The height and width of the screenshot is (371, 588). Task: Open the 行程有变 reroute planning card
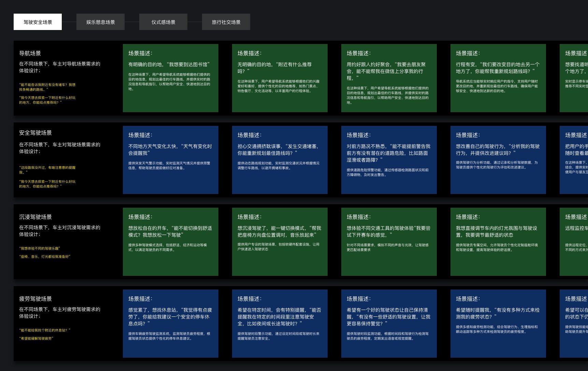click(x=498, y=78)
